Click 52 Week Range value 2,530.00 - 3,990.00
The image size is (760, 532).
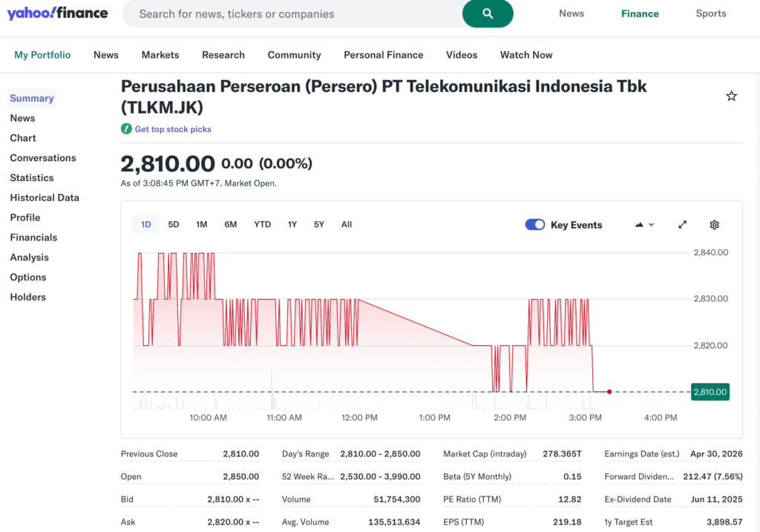(x=380, y=476)
